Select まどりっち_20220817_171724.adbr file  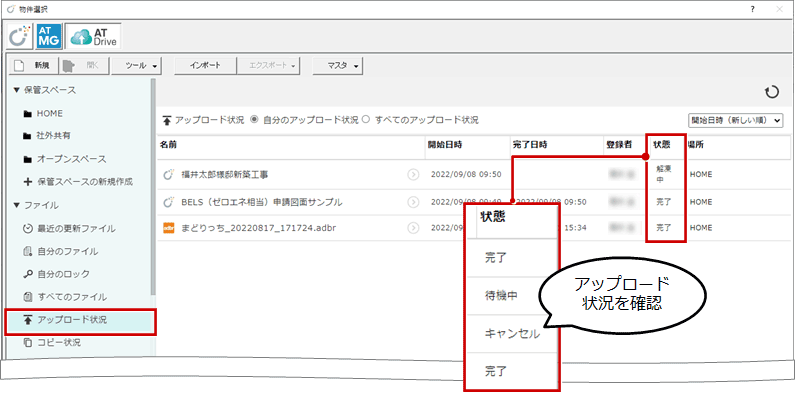tap(259, 228)
